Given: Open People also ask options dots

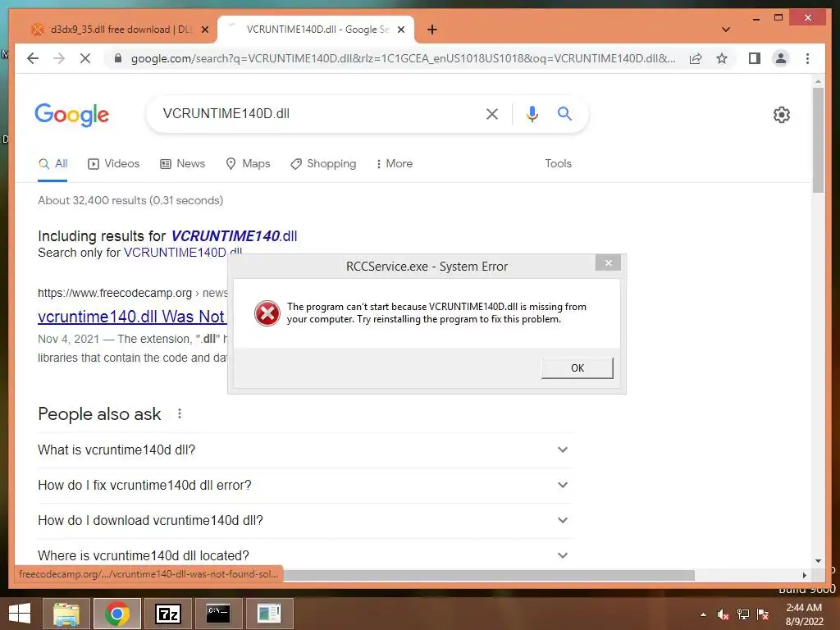Looking at the screenshot, I should 180,413.
